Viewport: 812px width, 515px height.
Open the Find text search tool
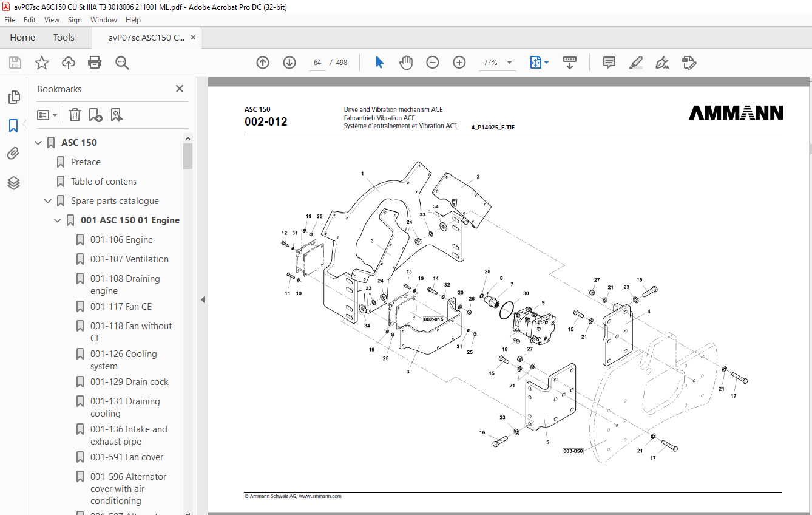point(122,63)
